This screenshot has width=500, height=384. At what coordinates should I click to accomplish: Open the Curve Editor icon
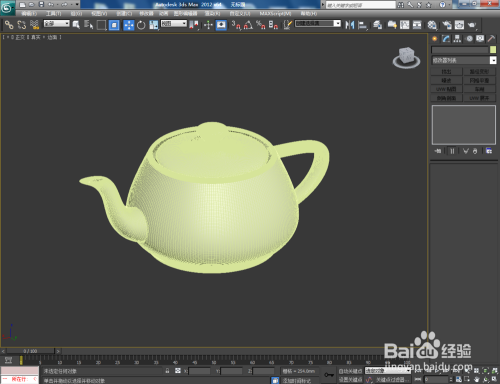pos(405,25)
